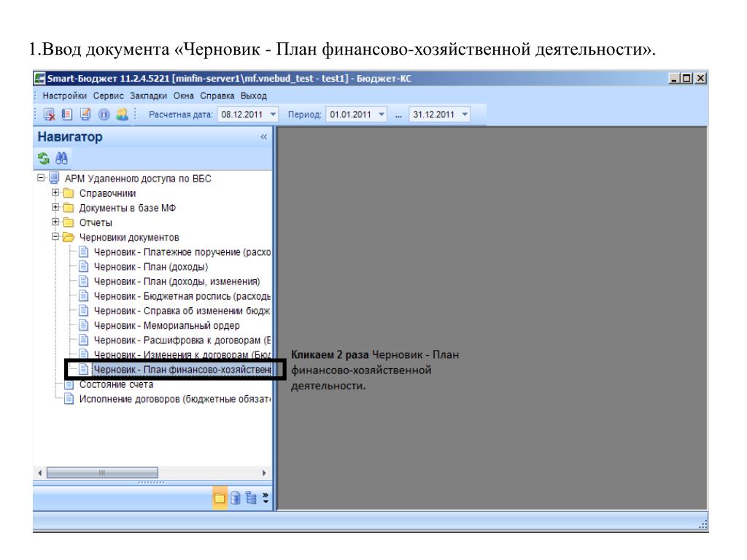747x560 pixels.
Task: Close the Smart-Бюджет window
Action: coord(700,78)
